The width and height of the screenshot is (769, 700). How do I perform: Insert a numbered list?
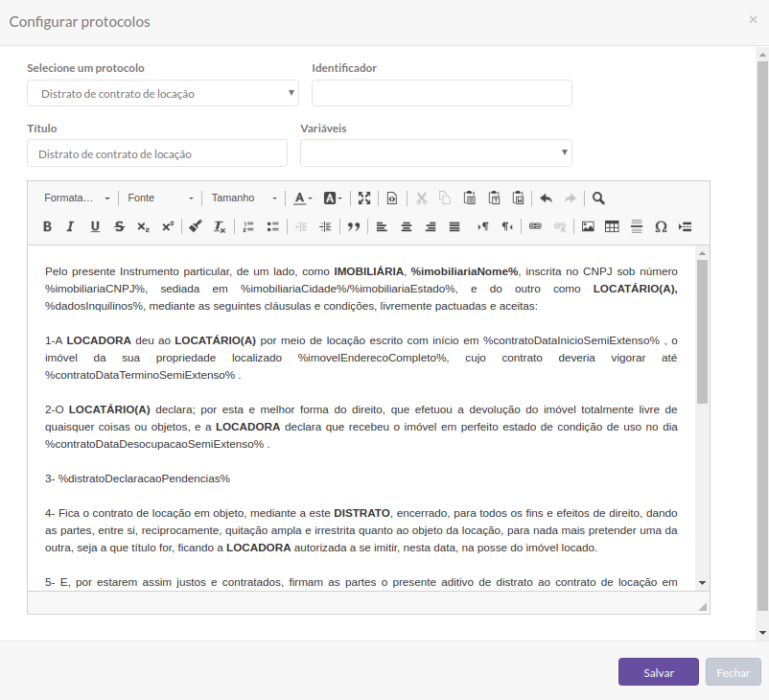click(248, 226)
